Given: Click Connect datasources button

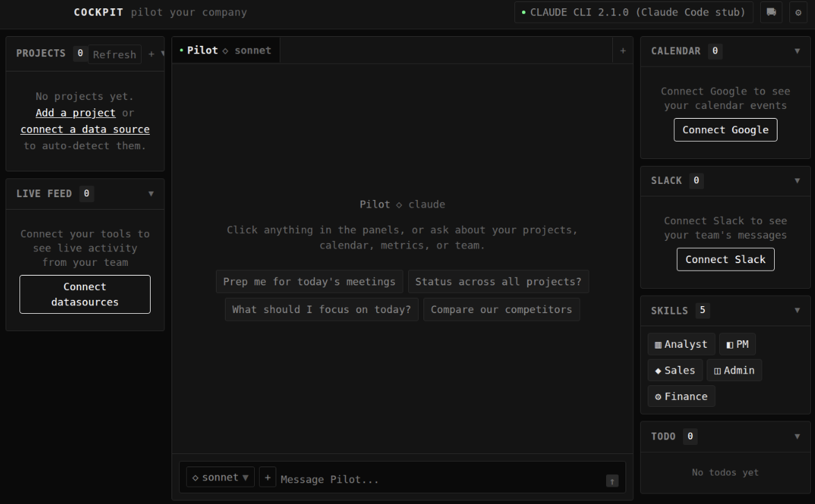Looking at the screenshot, I should point(85,294).
